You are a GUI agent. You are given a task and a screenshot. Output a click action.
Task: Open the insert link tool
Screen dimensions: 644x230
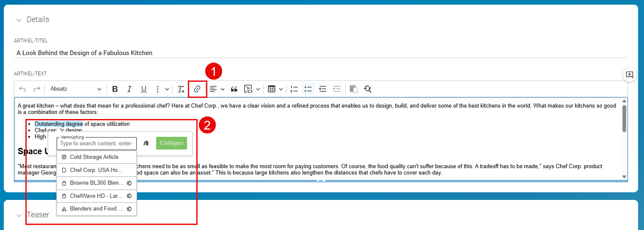197,89
